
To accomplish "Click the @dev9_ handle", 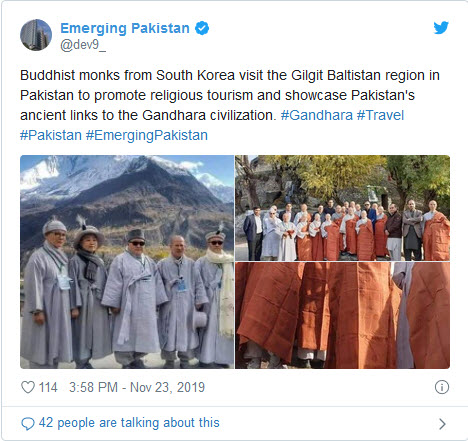I will [83, 45].
